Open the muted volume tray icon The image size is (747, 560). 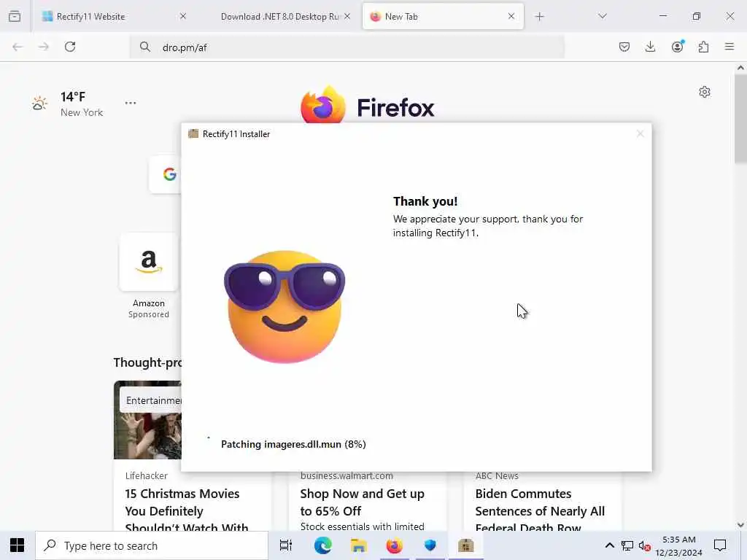point(645,545)
